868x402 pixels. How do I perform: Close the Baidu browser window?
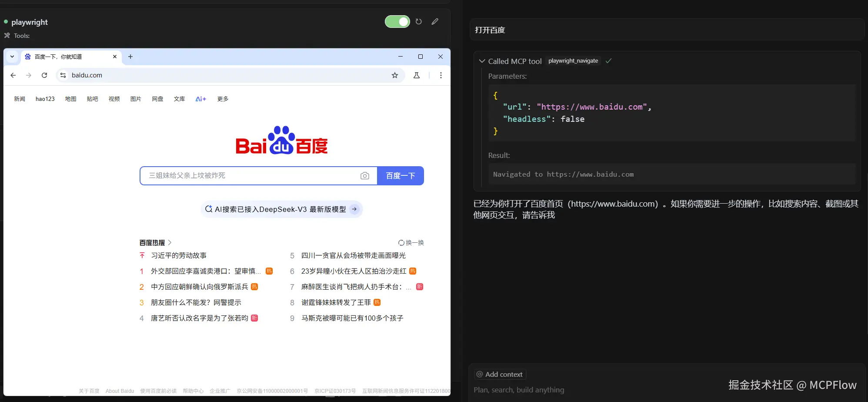(441, 57)
